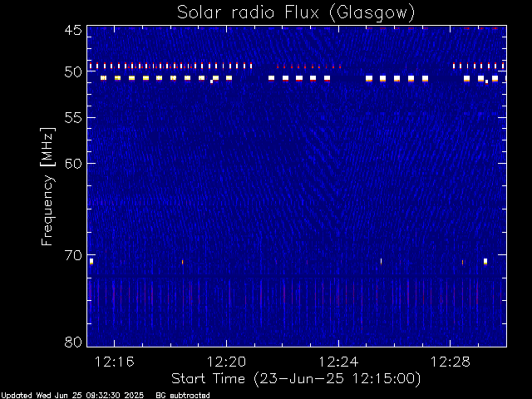532x399 pixels.
Task: Click the 'BG subtracted' footer text
Action: click(183, 396)
